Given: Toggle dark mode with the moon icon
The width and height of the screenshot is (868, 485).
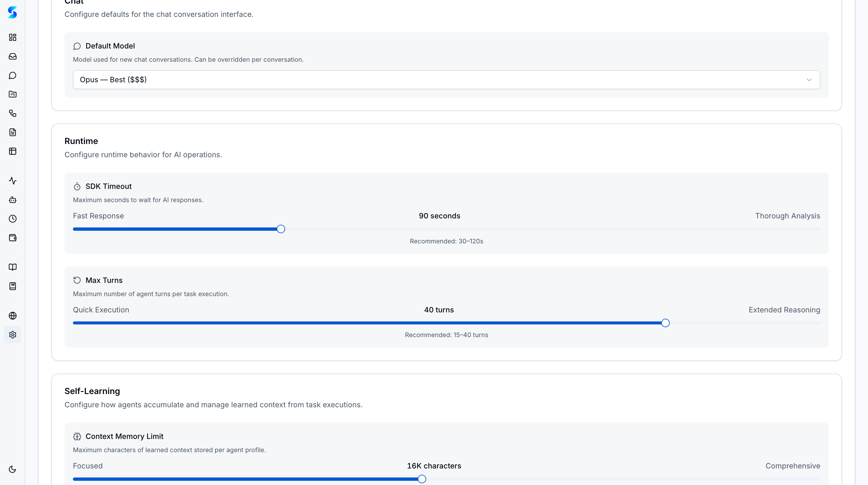Looking at the screenshot, I should point(12,469).
